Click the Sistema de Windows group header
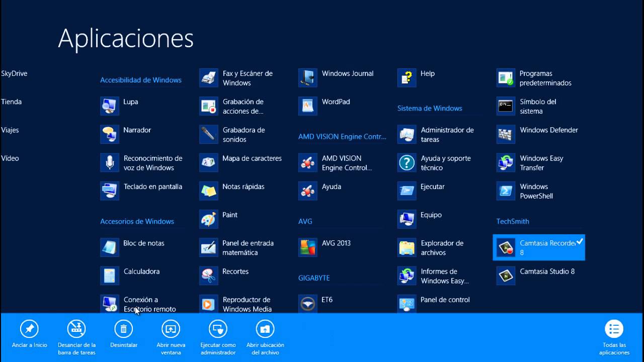 [x=430, y=108]
